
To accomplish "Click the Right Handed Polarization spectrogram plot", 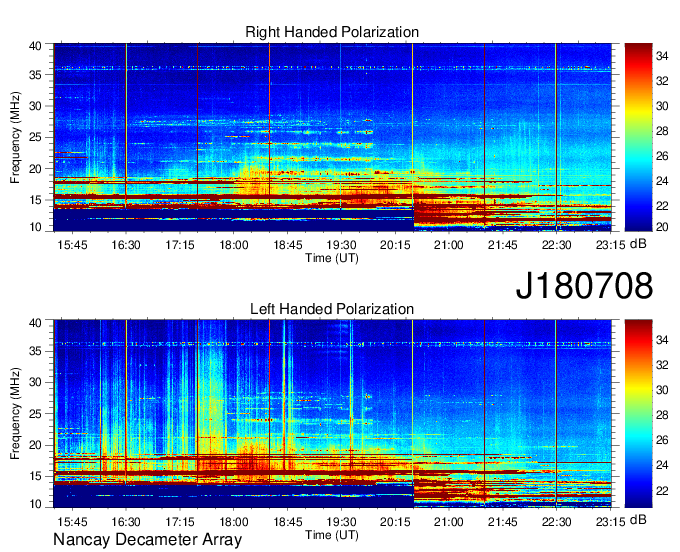I will coord(332,137).
